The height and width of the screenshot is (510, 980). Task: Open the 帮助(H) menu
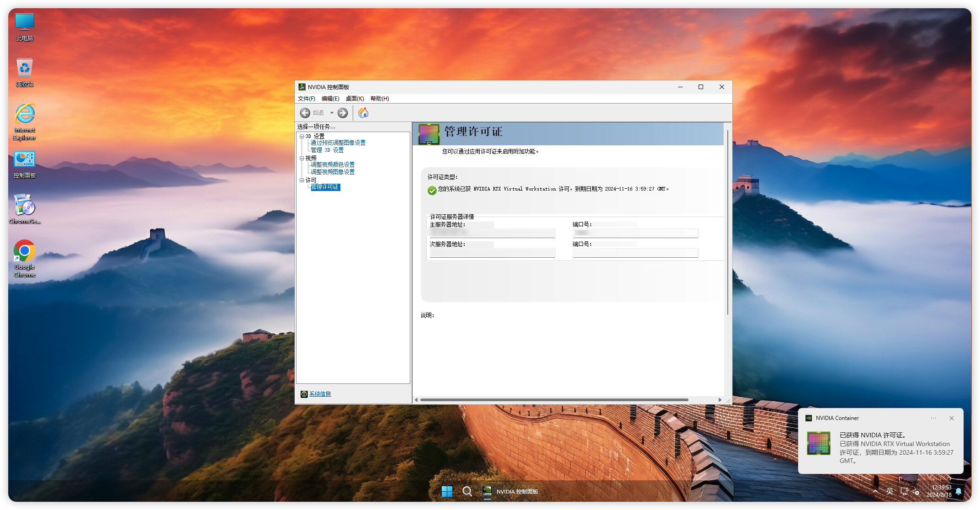coord(380,99)
